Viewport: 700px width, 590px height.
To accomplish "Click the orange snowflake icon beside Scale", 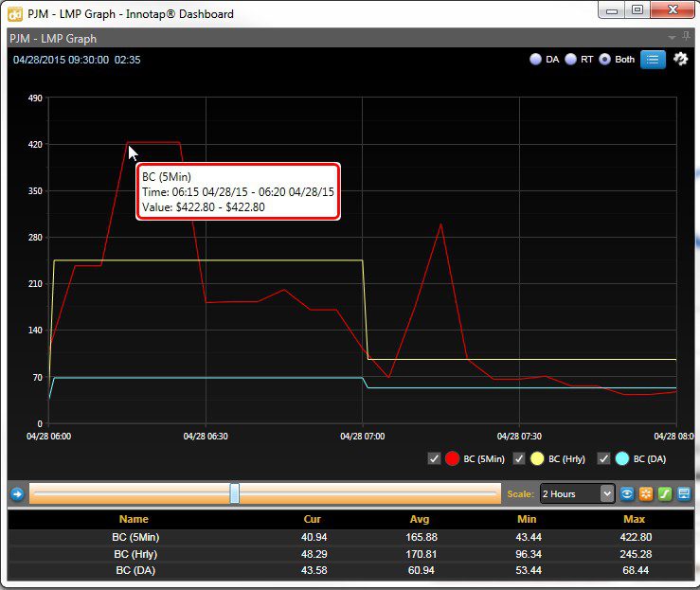I will pos(646,493).
